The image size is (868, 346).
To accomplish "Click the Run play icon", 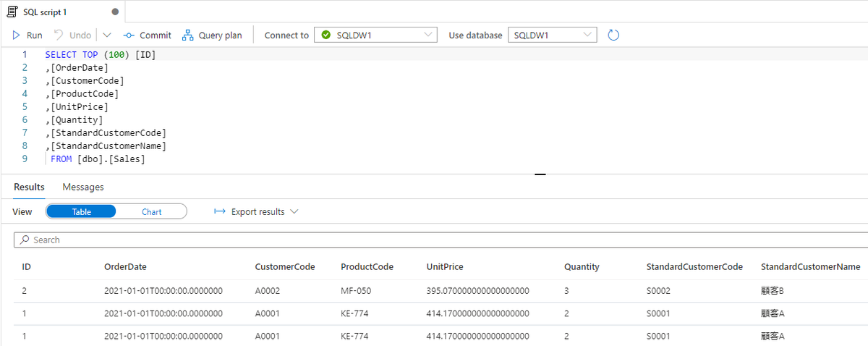I will point(17,35).
